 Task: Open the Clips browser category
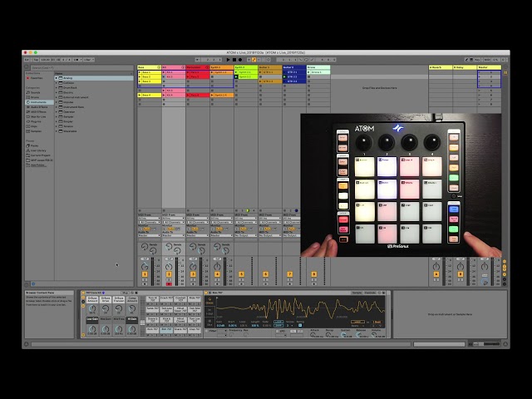pos(34,126)
